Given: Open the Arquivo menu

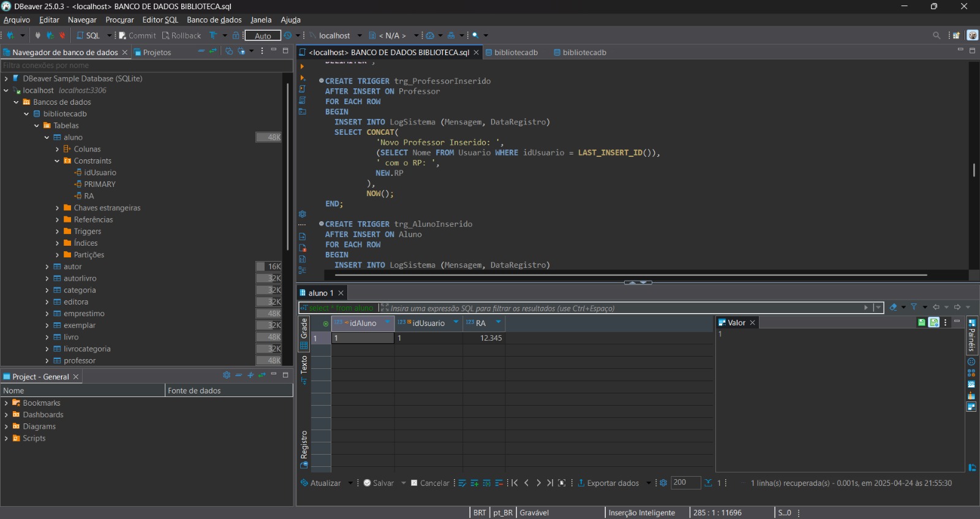Looking at the screenshot, I should 17,20.
